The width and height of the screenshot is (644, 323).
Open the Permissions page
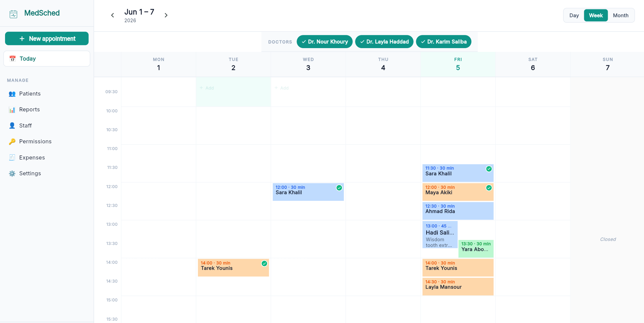tap(47, 142)
